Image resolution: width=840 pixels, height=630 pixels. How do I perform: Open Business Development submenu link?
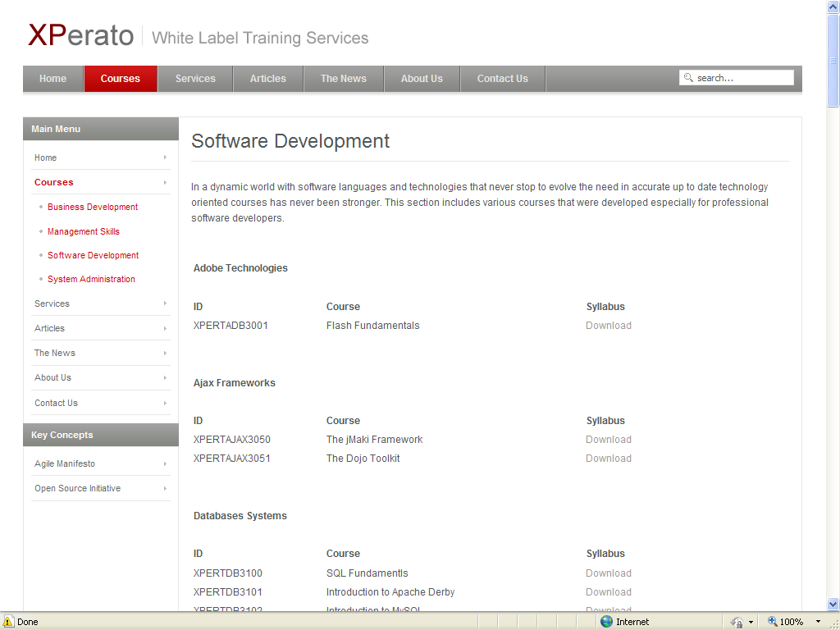click(93, 207)
